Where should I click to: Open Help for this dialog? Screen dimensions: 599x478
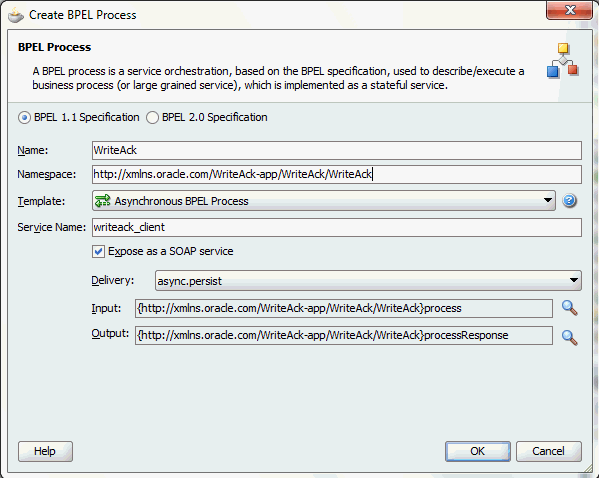[x=45, y=451]
